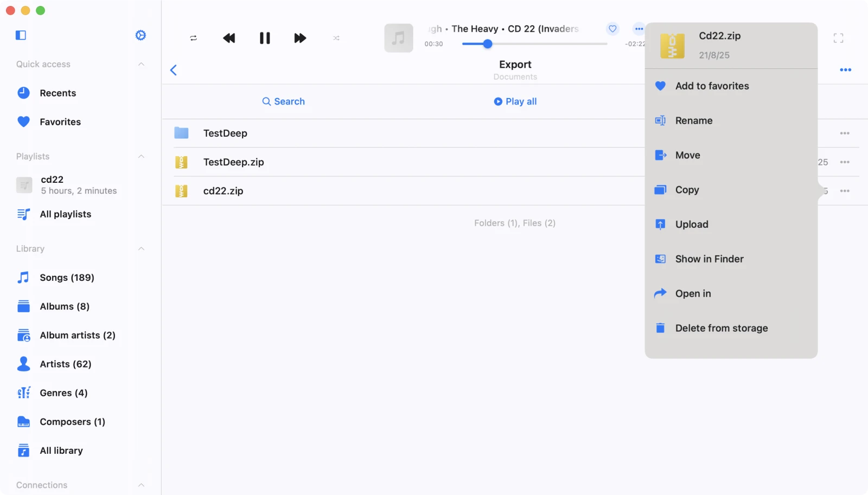Image resolution: width=868 pixels, height=495 pixels.
Task: Choose Delete from storage
Action: click(x=721, y=328)
